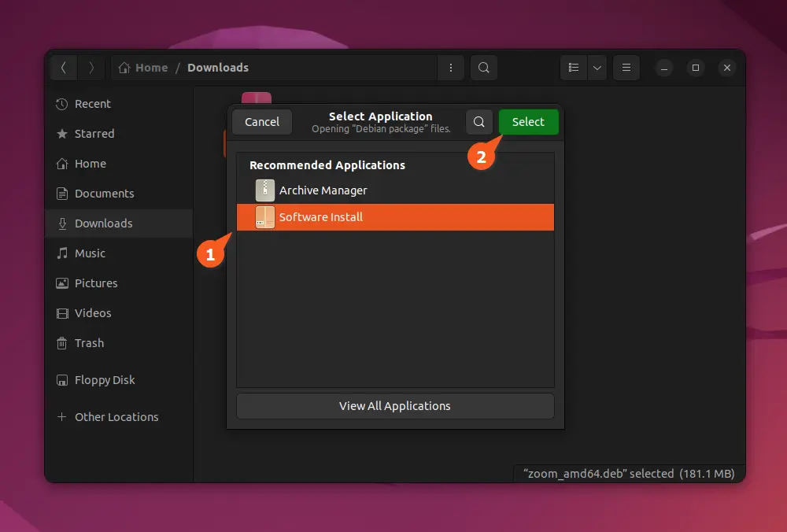Select Floppy Disk in sidebar
This screenshot has height=532, width=787.
pos(104,380)
